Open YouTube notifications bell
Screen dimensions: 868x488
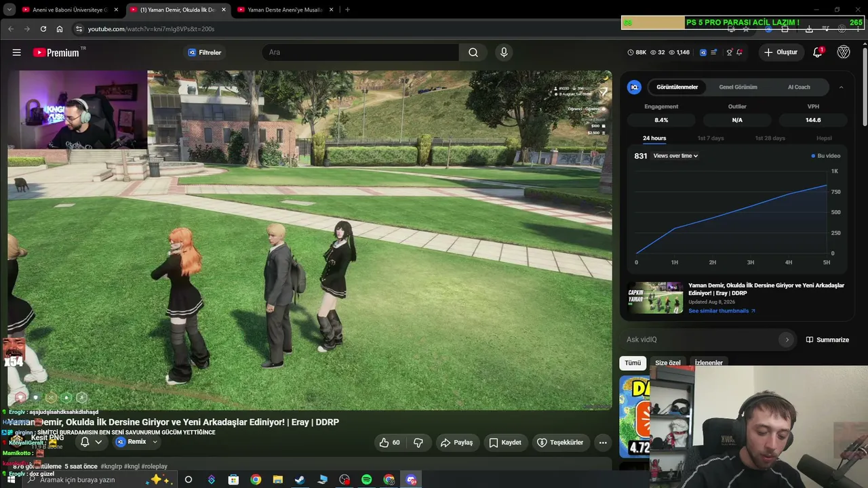(817, 52)
